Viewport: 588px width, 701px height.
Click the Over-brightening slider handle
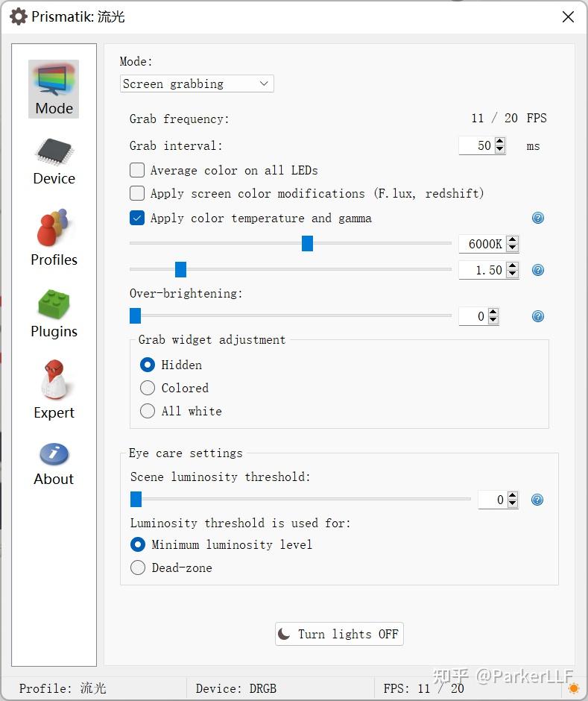click(x=135, y=316)
